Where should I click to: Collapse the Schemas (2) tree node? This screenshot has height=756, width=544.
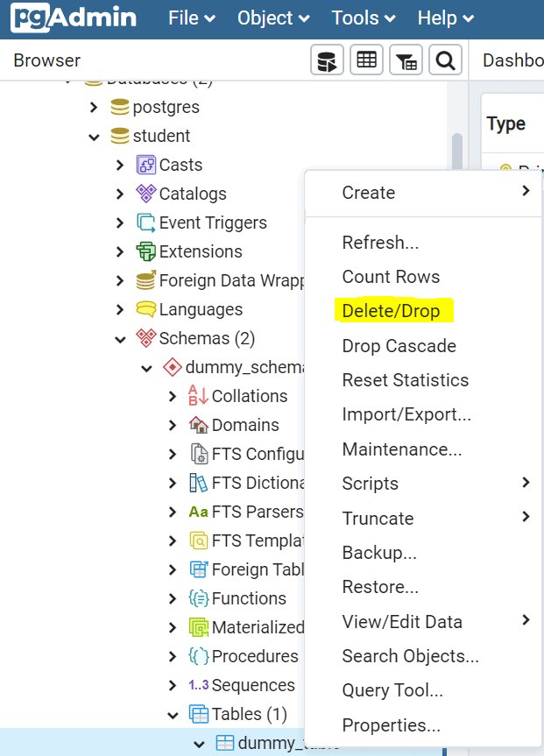click(x=121, y=339)
